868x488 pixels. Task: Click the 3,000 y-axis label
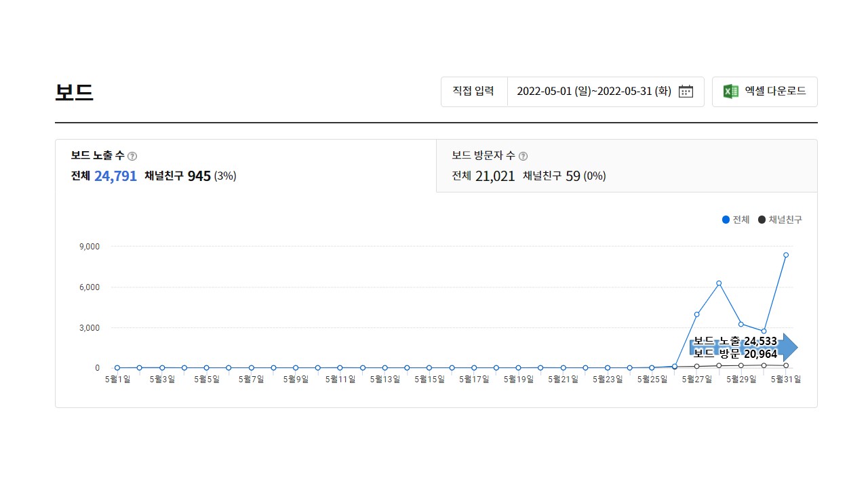(89, 328)
